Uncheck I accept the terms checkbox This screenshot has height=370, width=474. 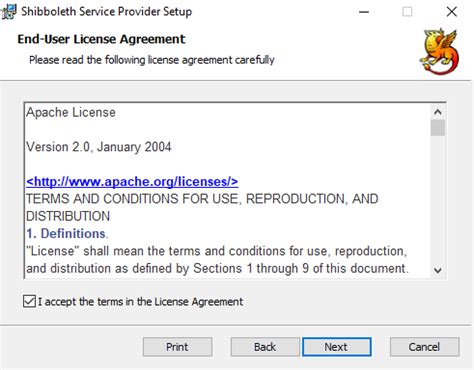click(x=29, y=301)
